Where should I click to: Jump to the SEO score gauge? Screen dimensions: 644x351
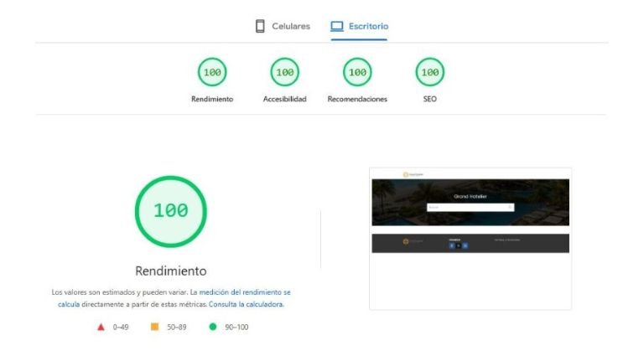[429, 73]
